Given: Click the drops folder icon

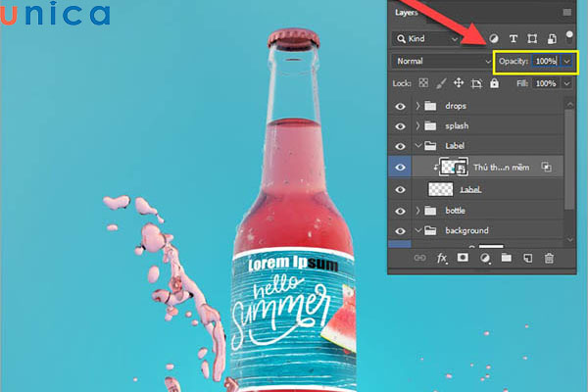Looking at the screenshot, I should 430,106.
